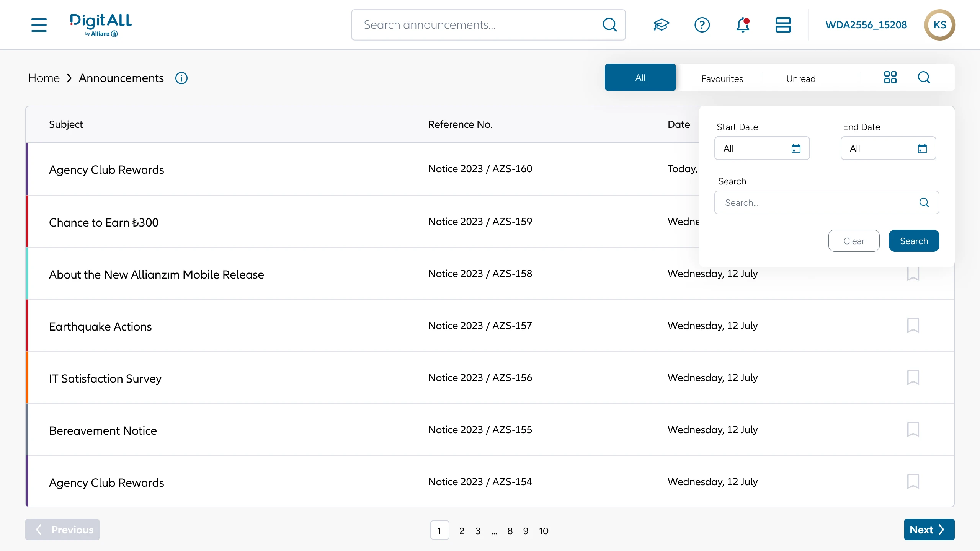The image size is (980, 551).
Task: Click the blue Search filter button
Action: click(914, 241)
